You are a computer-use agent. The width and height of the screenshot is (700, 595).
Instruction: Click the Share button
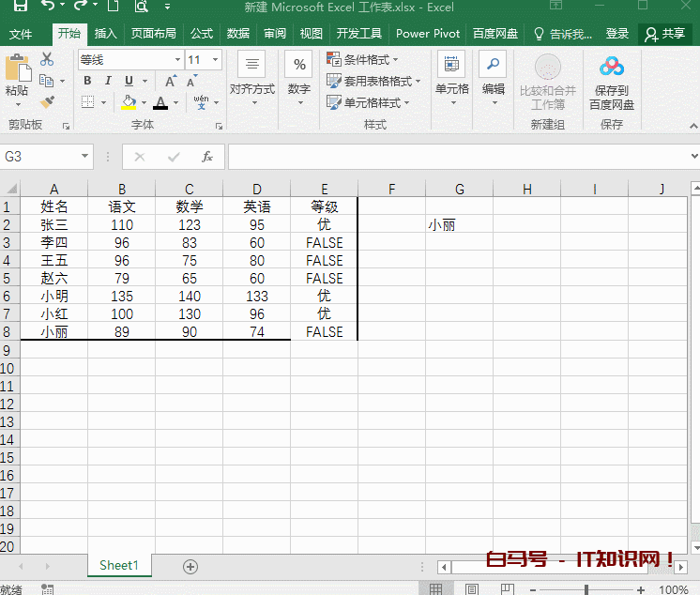(664, 34)
